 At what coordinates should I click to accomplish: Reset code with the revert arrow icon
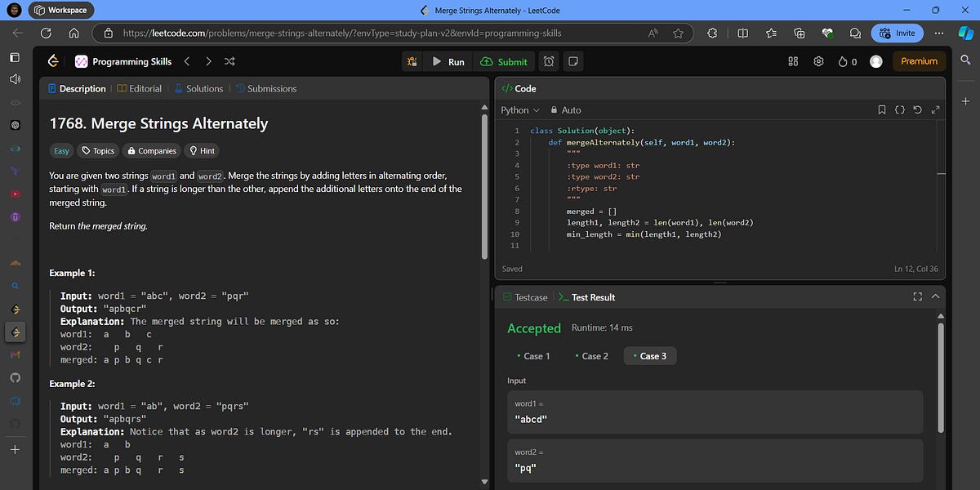[x=916, y=109]
